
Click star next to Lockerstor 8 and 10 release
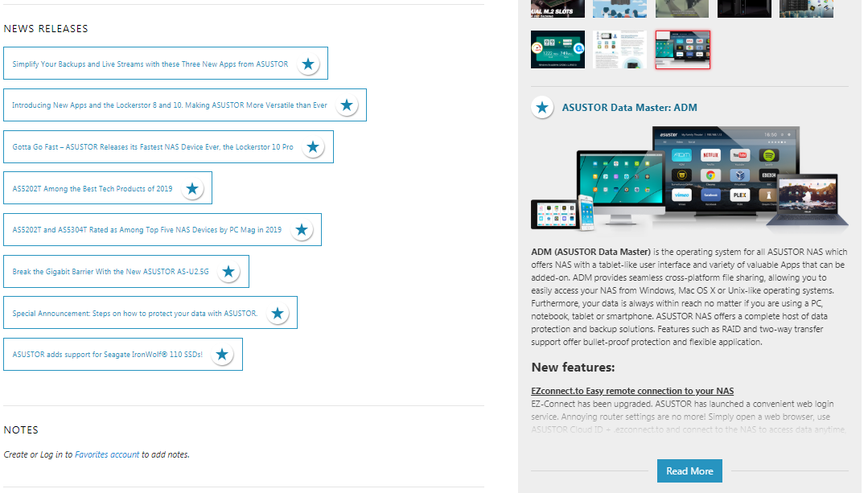[347, 105]
